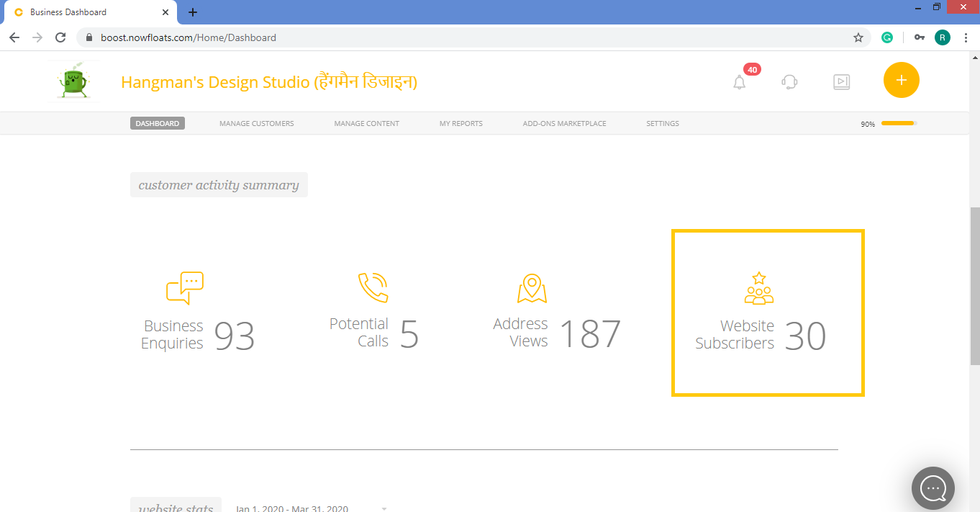Screen dimensions: 980x512
Task: Click the yellow plus add button
Action: pos(902,80)
